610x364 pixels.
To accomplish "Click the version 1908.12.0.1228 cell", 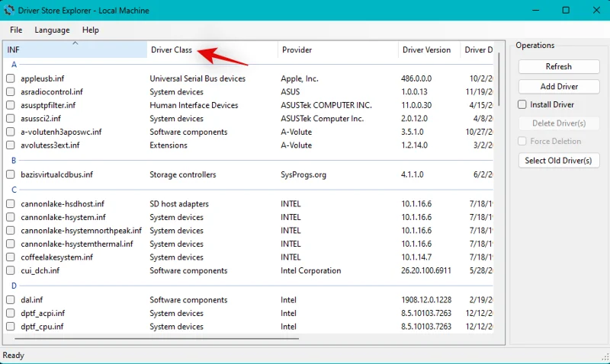I will point(426,299).
